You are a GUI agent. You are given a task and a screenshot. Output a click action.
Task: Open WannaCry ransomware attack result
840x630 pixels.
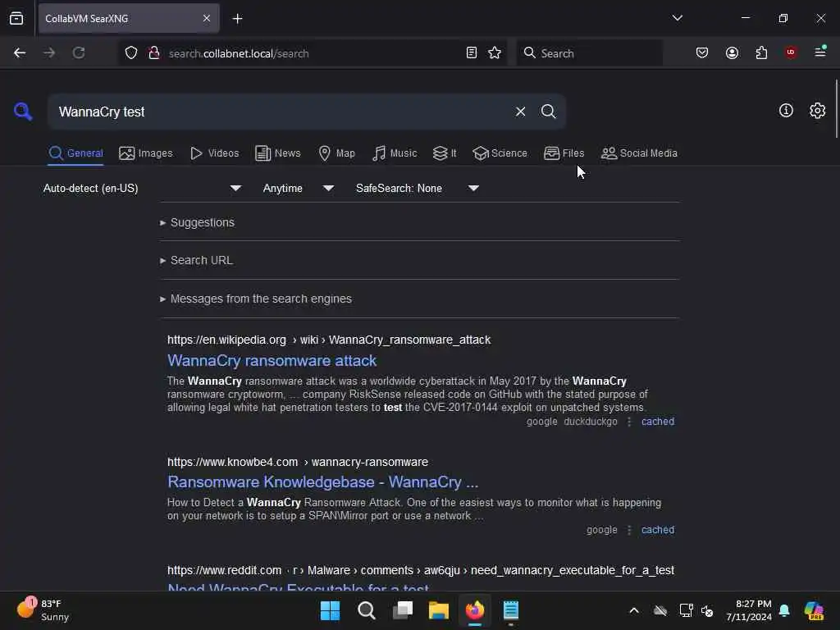point(272,361)
